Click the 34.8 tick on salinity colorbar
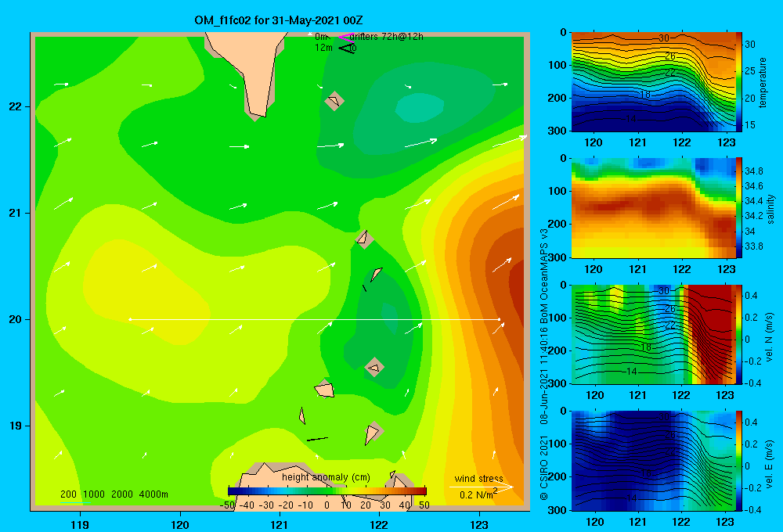Screen dimensions: 783x532 (754, 171)
